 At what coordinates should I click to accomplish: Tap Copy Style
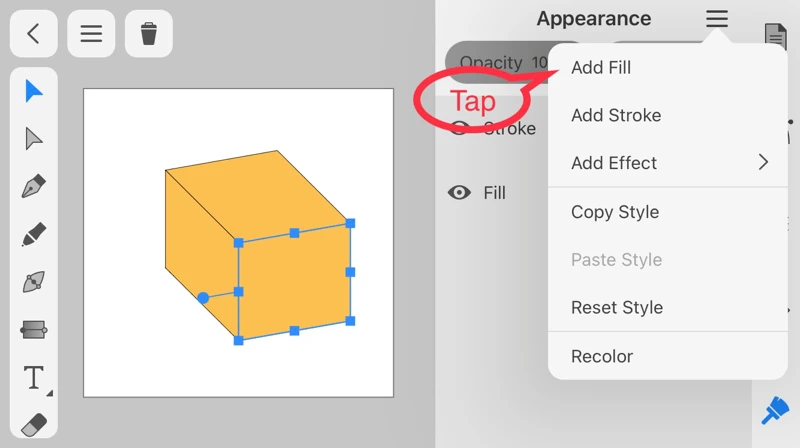pos(615,212)
